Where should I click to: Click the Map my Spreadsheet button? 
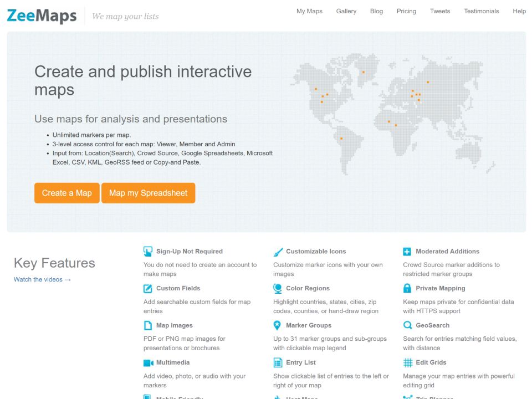pos(149,193)
